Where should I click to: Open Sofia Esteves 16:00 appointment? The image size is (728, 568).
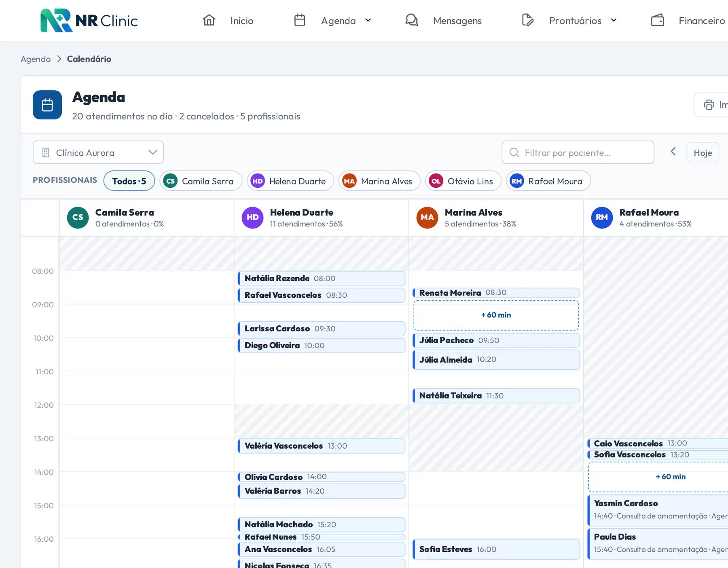(x=496, y=549)
